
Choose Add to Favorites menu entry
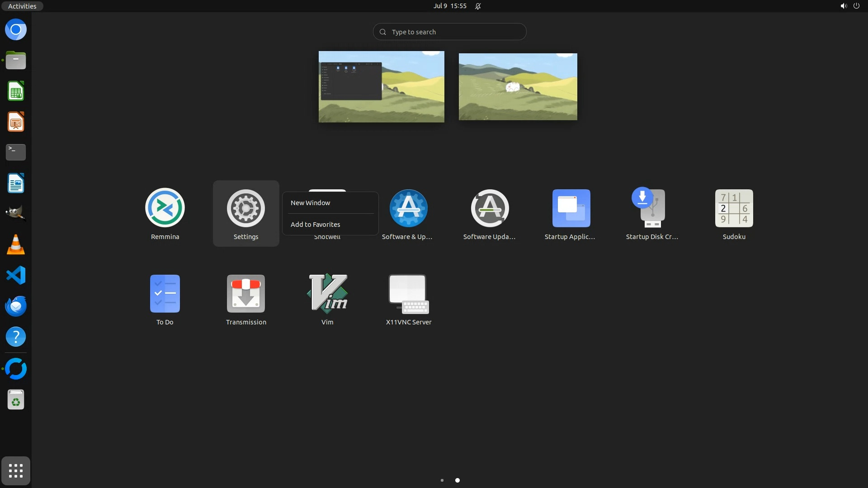click(x=316, y=225)
